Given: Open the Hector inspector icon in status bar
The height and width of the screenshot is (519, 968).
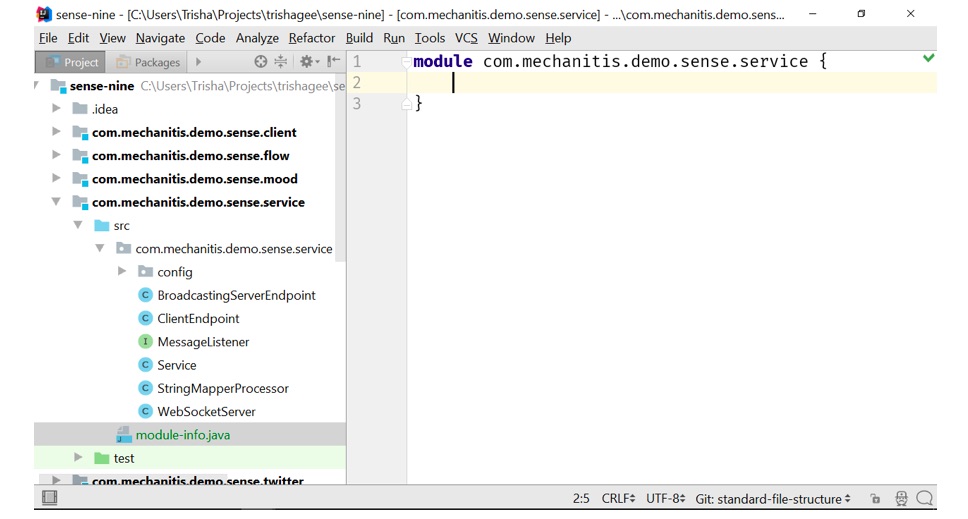Looking at the screenshot, I should [901, 499].
